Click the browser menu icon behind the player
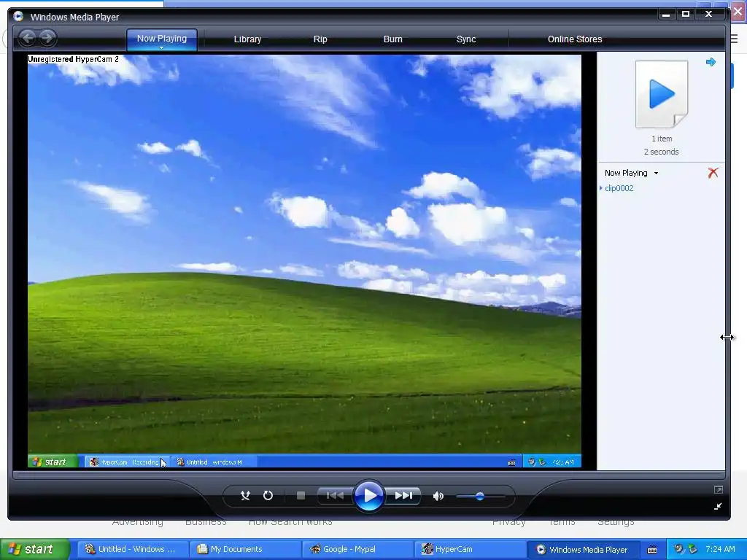The height and width of the screenshot is (560, 747). (x=735, y=39)
